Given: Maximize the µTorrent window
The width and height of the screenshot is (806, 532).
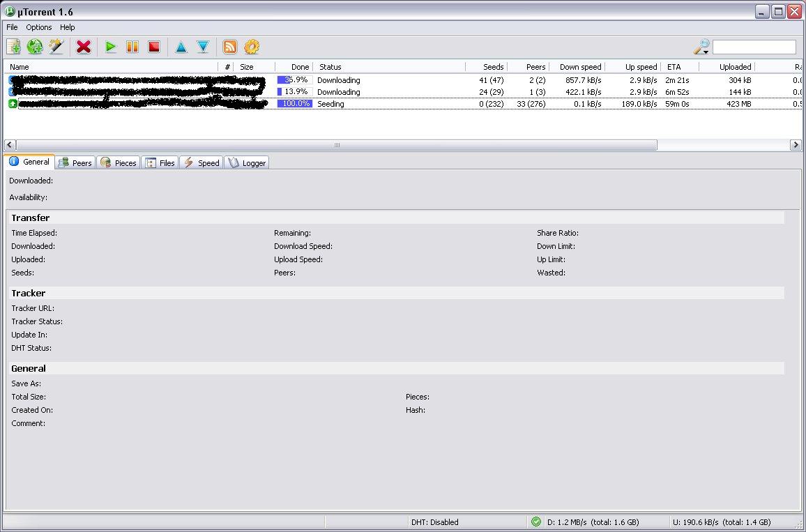Looking at the screenshot, I should pos(778,11).
